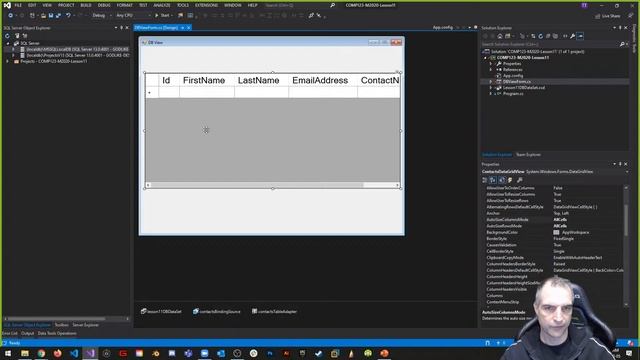
Task: Click the DataGridView horizontal scrollbar
Action: (x=273, y=185)
